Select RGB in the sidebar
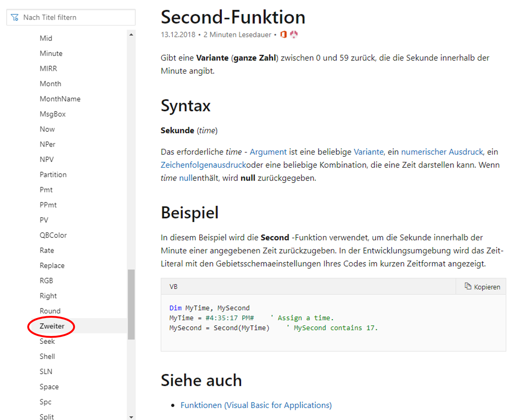Image resolution: width=524 pixels, height=420 pixels. point(46,281)
